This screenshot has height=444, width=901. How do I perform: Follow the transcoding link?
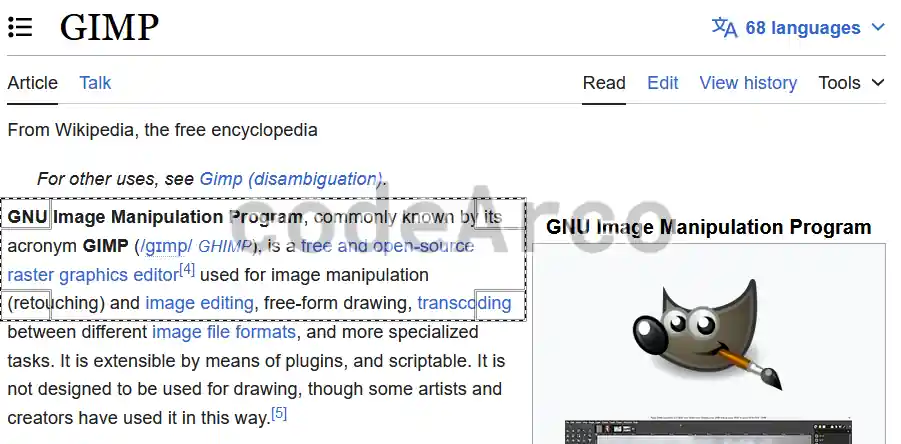tap(464, 303)
